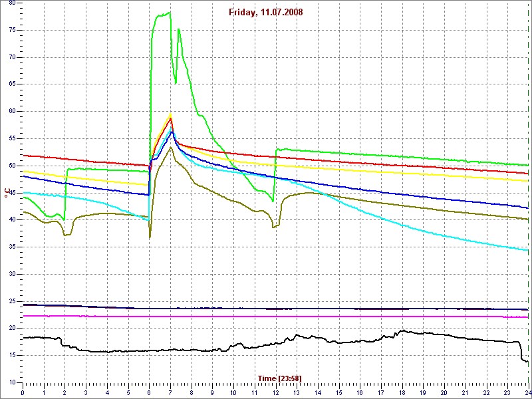This screenshot has width=532, height=399.
Task: Click the chart title Friday, 11.07.2008
Action: point(265,13)
